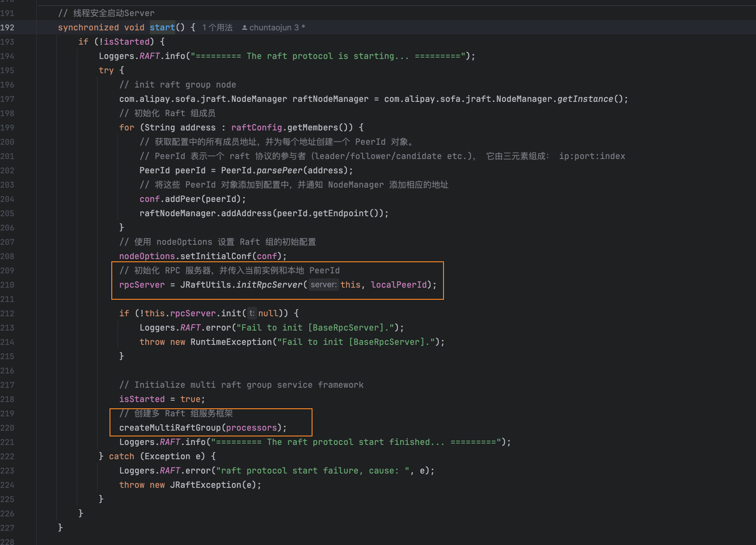Click the "raft protocol start failure" string
The width and height of the screenshot is (756, 545).
click(x=313, y=471)
